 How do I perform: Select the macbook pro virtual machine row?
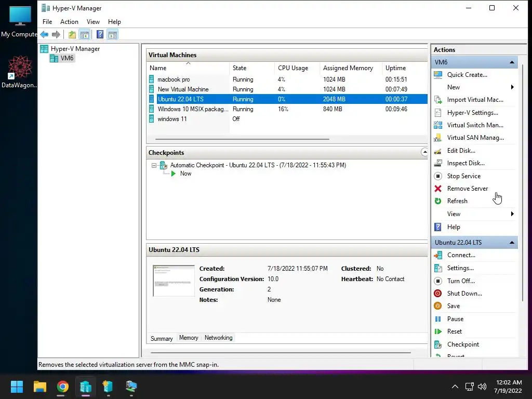(287, 79)
